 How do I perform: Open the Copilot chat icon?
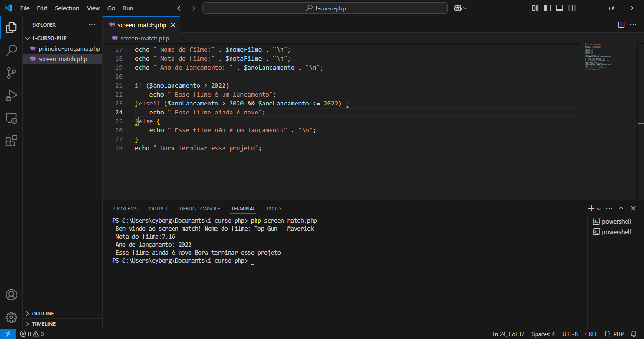[x=457, y=8]
